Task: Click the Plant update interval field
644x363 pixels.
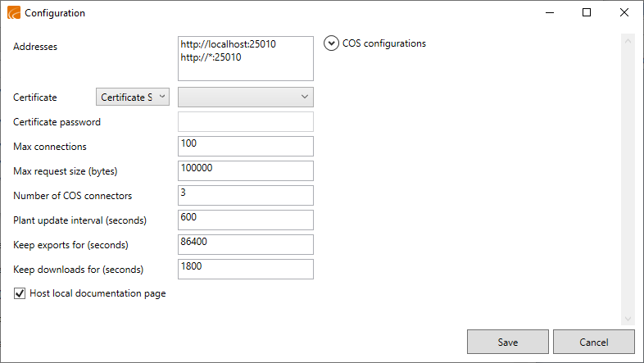Action: pos(246,220)
